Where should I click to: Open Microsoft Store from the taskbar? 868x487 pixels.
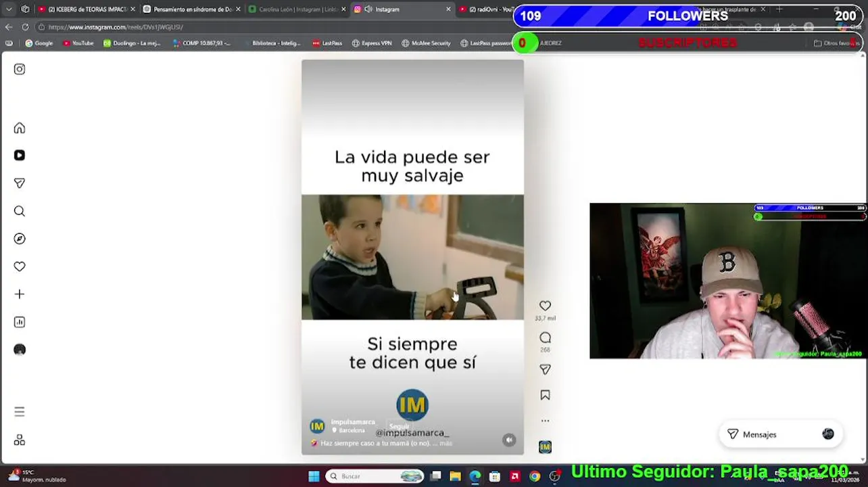(495, 476)
